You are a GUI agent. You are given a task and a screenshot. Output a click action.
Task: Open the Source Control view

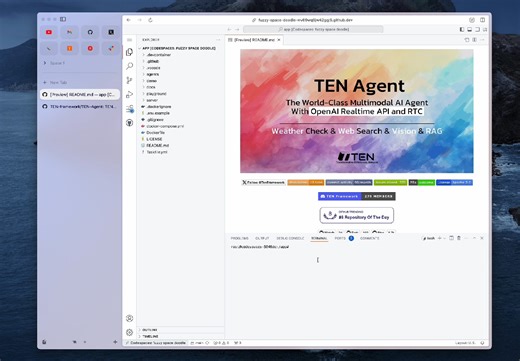click(x=130, y=80)
